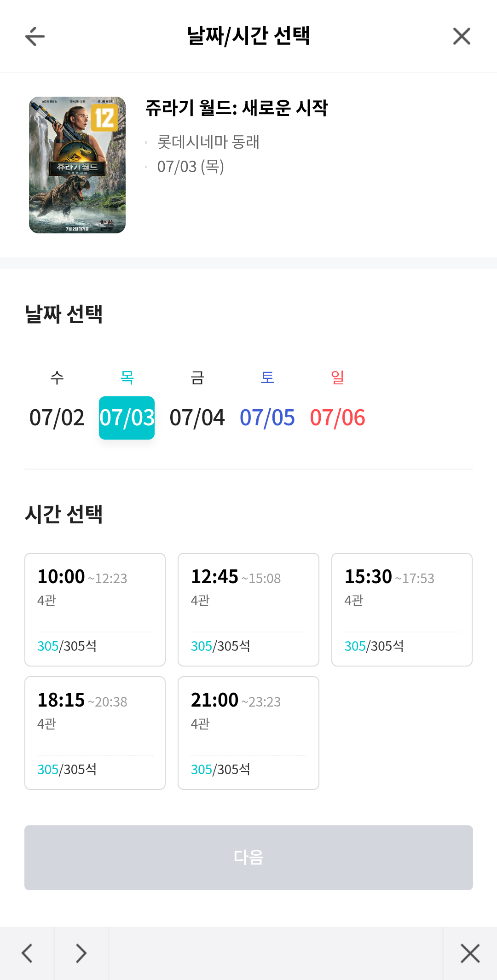Tap the 07/03 (목) date info line
The height and width of the screenshot is (980, 497).
click(x=191, y=166)
